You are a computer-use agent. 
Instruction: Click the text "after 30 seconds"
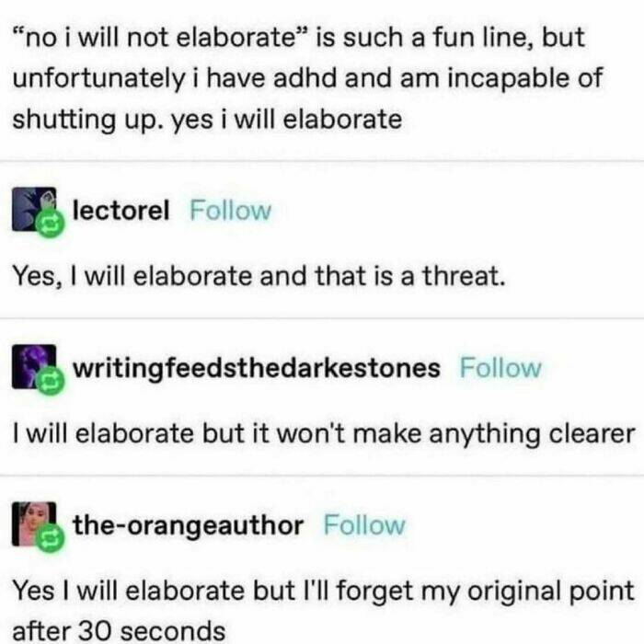pos(119,632)
